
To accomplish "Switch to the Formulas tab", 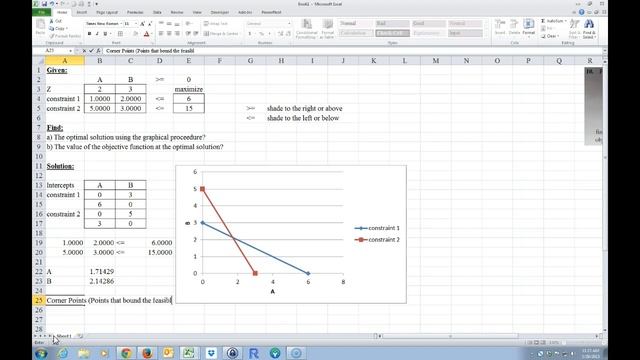I will coord(135,13).
